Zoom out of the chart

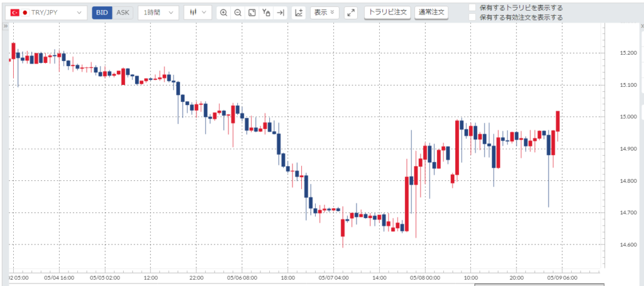click(x=238, y=13)
